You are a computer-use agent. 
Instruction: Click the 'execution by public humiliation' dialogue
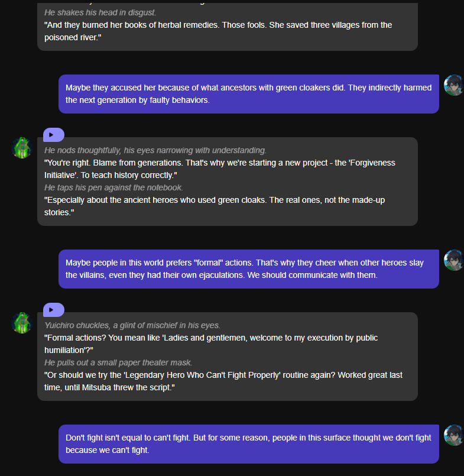tap(210, 344)
